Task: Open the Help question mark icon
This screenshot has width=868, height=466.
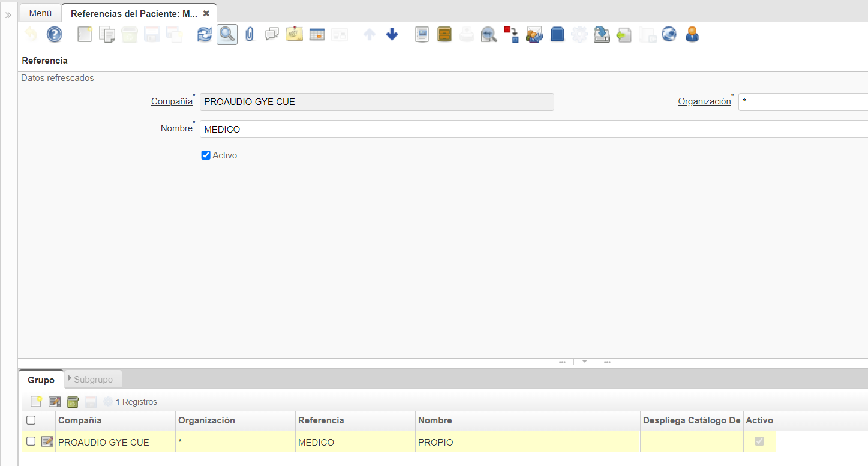Action: point(55,35)
